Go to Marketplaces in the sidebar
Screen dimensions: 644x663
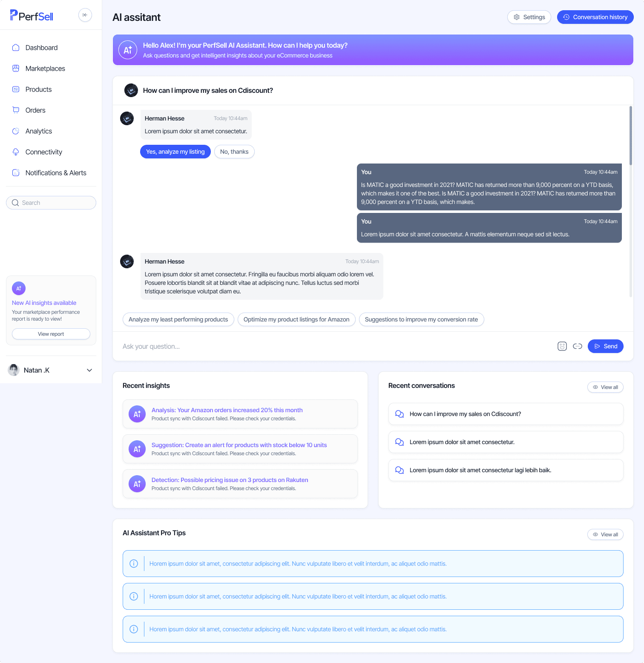pos(45,69)
